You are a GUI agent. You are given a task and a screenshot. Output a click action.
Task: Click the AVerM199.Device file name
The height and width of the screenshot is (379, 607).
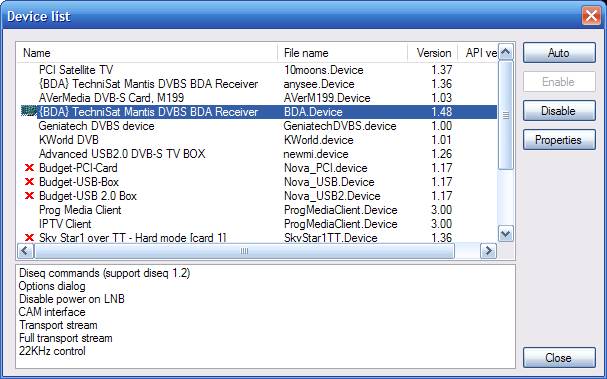click(327, 98)
